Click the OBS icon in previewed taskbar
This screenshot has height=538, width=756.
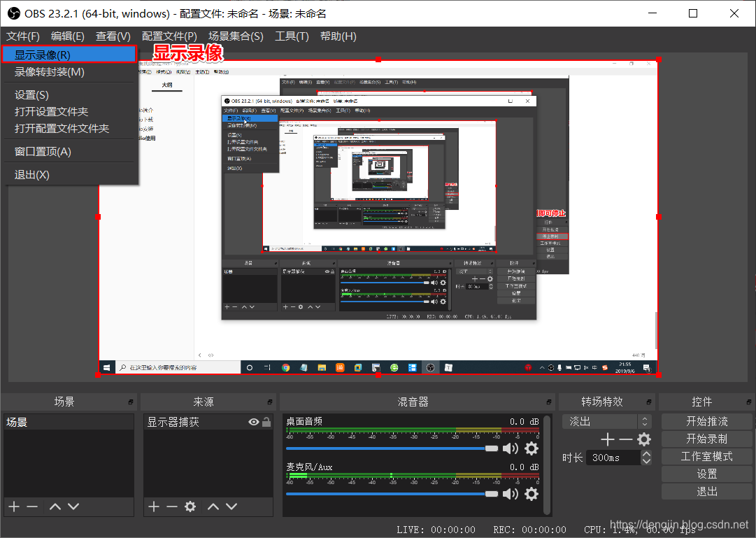(431, 368)
